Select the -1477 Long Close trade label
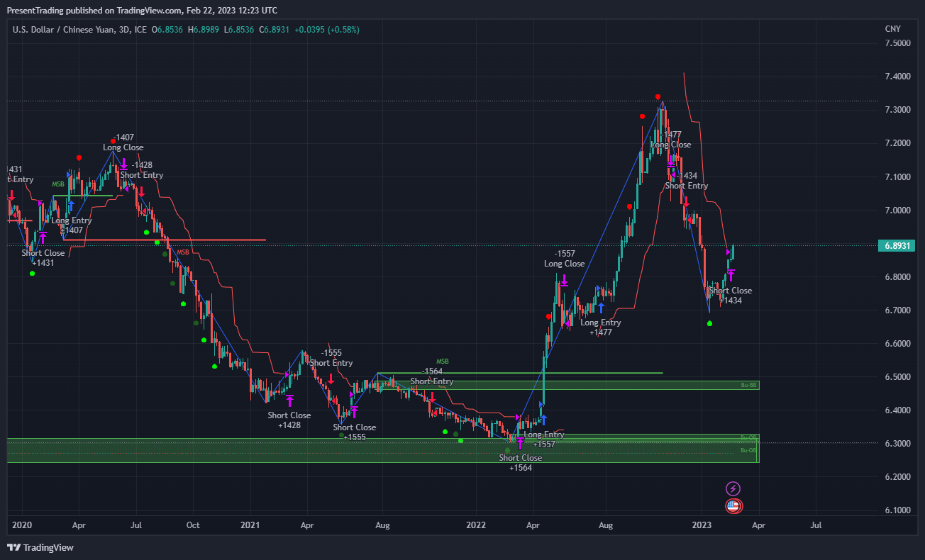 [x=671, y=140]
